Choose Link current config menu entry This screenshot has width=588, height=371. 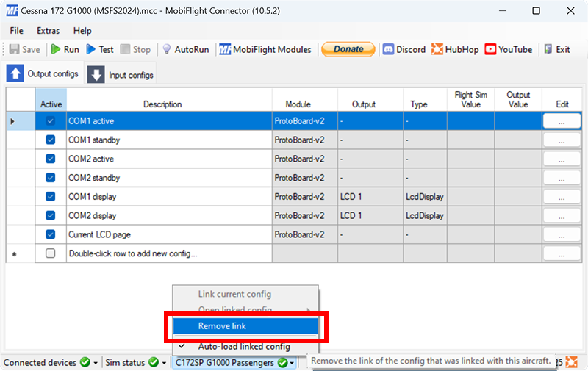click(245, 294)
